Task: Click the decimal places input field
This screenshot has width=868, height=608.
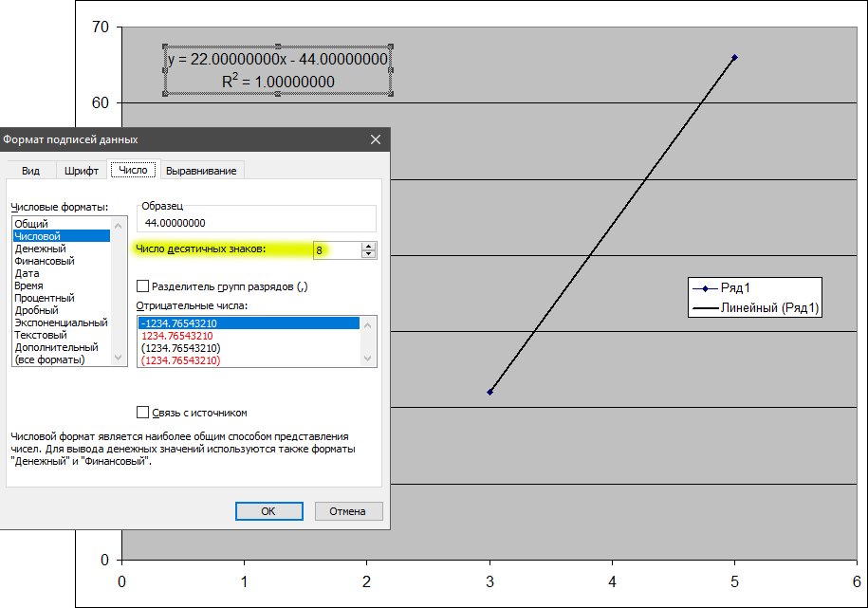Action: pyautogui.click(x=337, y=250)
